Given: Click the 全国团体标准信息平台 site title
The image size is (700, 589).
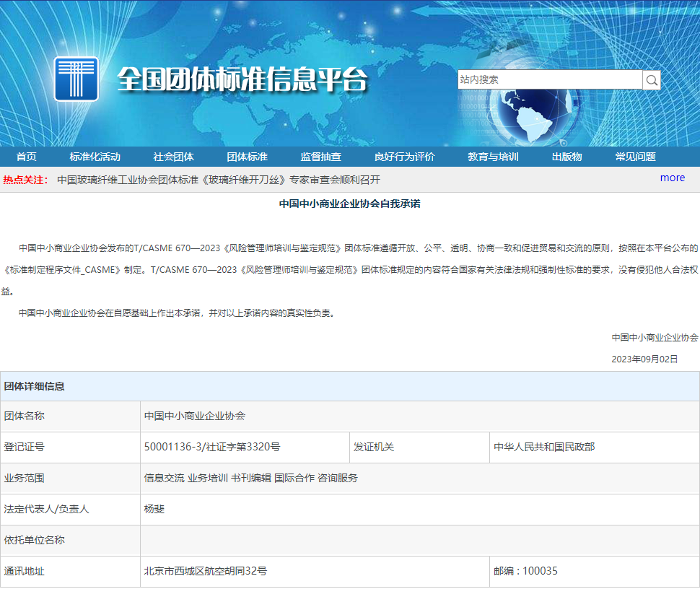Looking at the screenshot, I should point(242,79).
